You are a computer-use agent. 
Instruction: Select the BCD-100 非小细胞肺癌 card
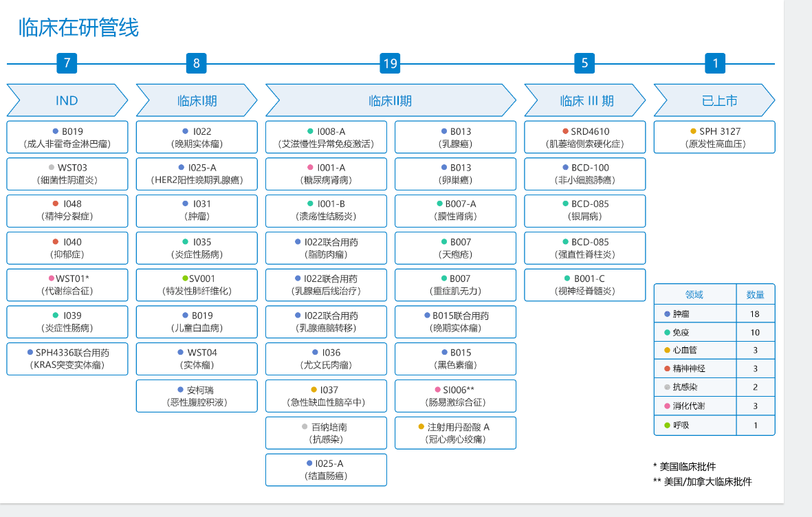(x=585, y=174)
